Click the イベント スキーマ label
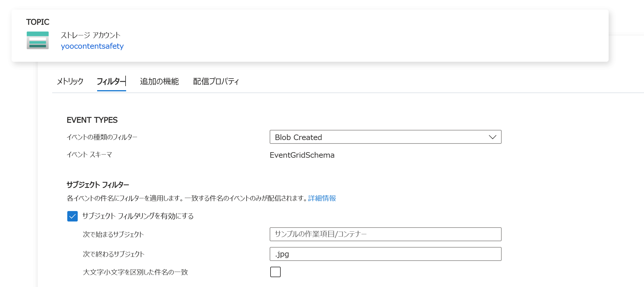 [89, 155]
